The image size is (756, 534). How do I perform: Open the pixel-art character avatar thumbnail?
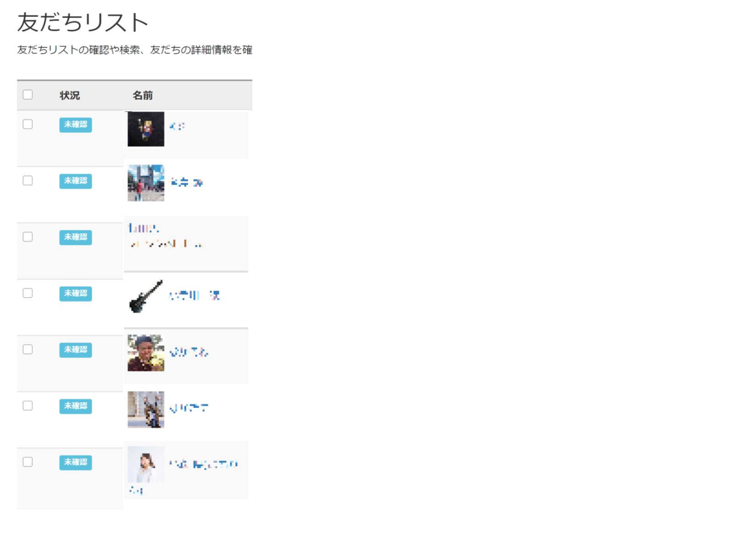(x=146, y=129)
